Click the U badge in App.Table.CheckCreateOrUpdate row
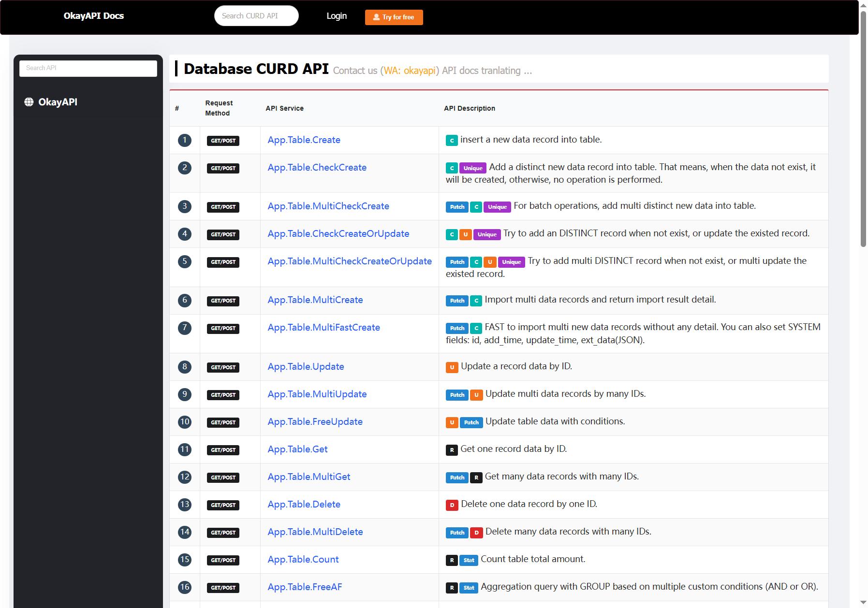The height and width of the screenshot is (608, 868). pos(466,234)
